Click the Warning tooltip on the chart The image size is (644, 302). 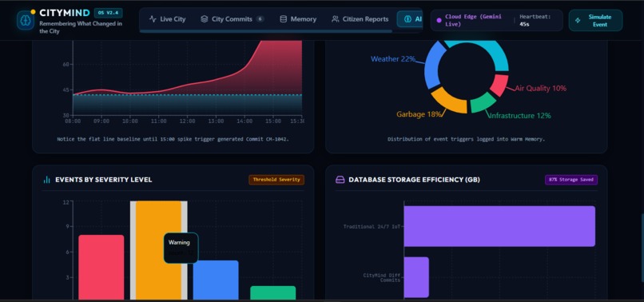point(181,248)
